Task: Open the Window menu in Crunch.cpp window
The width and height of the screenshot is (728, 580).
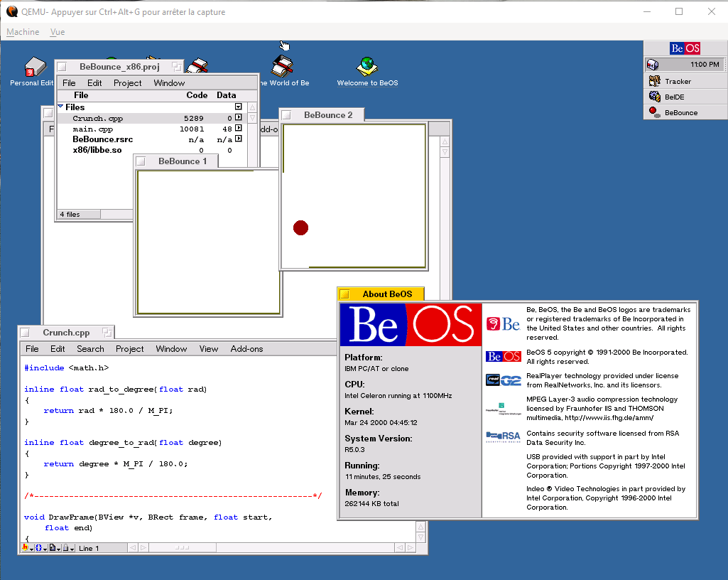Action: pos(171,348)
